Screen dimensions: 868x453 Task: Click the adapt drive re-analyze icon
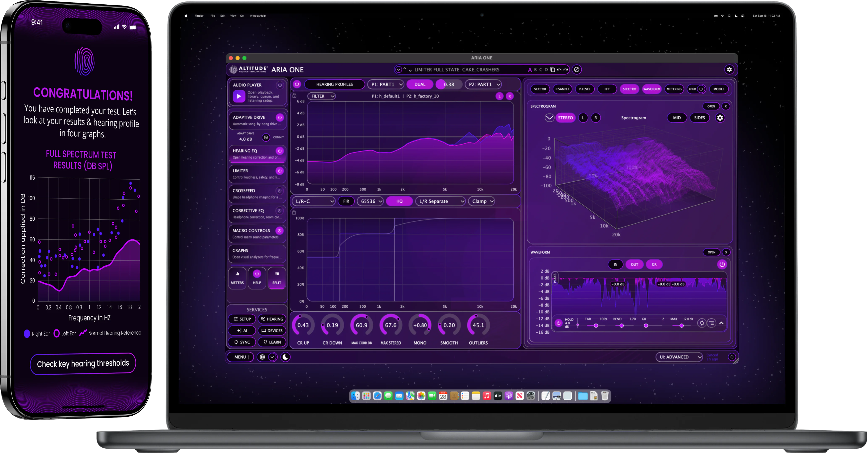(x=266, y=137)
